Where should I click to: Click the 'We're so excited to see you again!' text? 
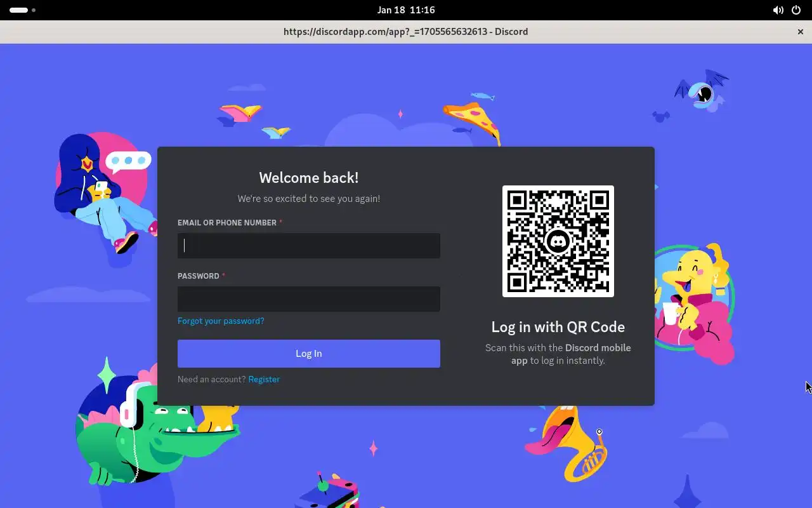[309, 199]
